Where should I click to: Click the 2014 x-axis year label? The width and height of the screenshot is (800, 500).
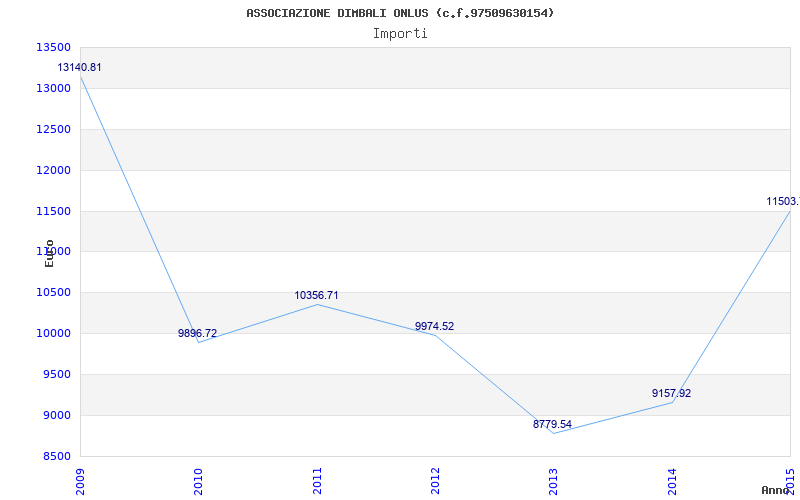tap(672, 481)
